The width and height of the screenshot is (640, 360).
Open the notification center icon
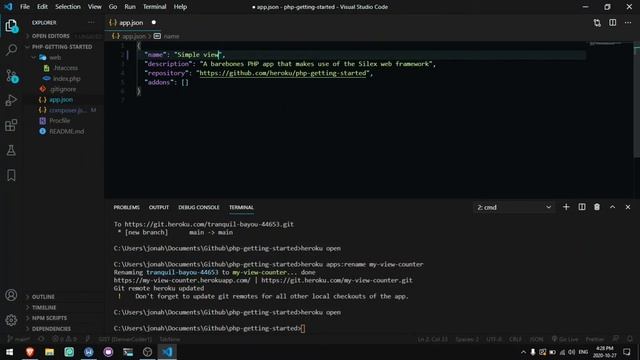[627, 352]
